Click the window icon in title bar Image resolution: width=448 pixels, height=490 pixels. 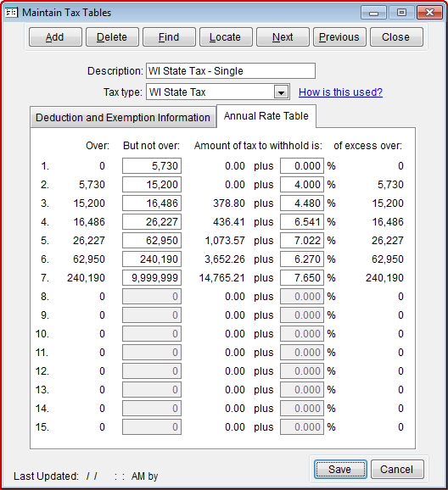[x=12, y=13]
